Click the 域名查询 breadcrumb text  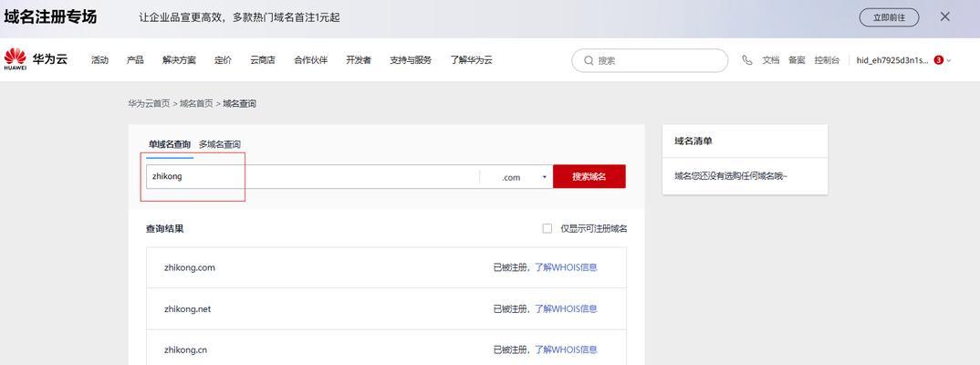(239, 104)
